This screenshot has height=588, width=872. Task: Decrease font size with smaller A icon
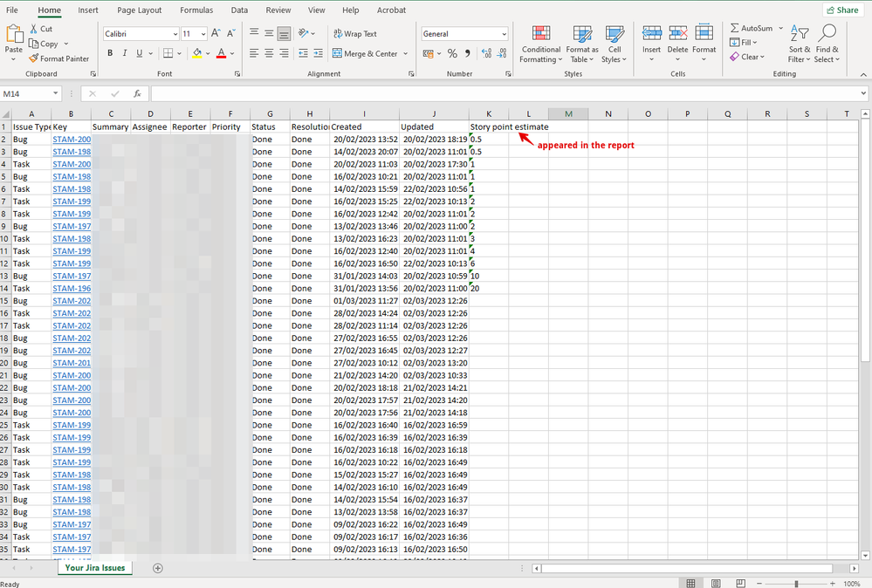(230, 33)
